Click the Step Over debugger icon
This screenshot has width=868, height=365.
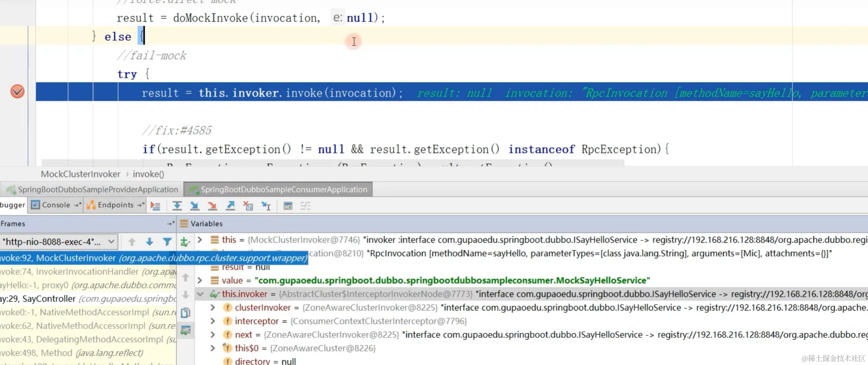(177, 206)
